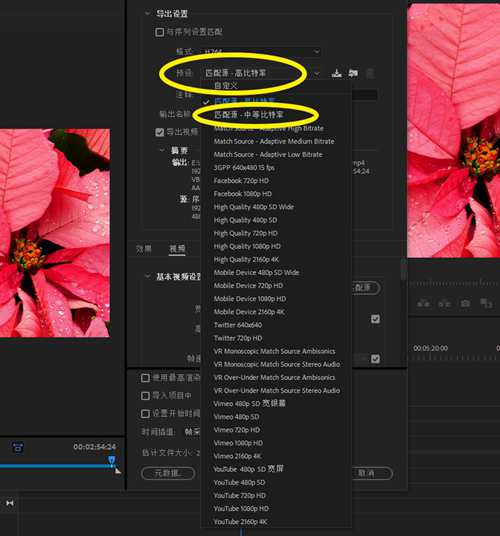
Task: Click the comparison view icon
Action: [x=486, y=303]
